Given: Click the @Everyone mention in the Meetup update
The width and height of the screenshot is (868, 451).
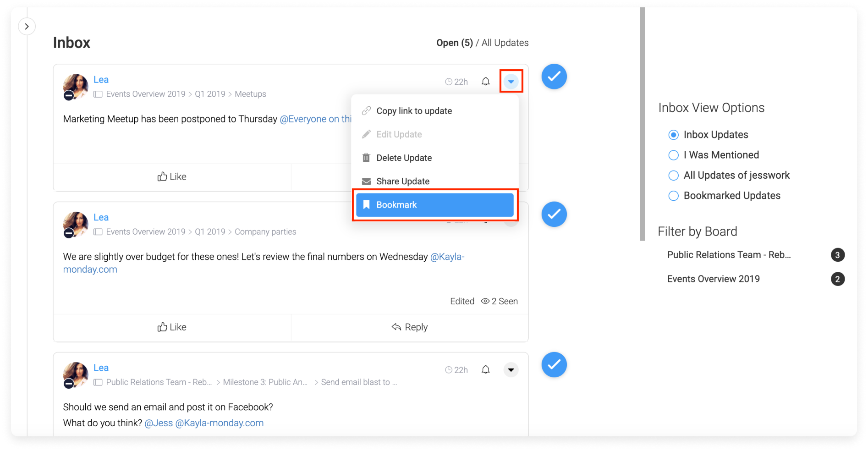Looking at the screenshot, I should coord(316,119).
